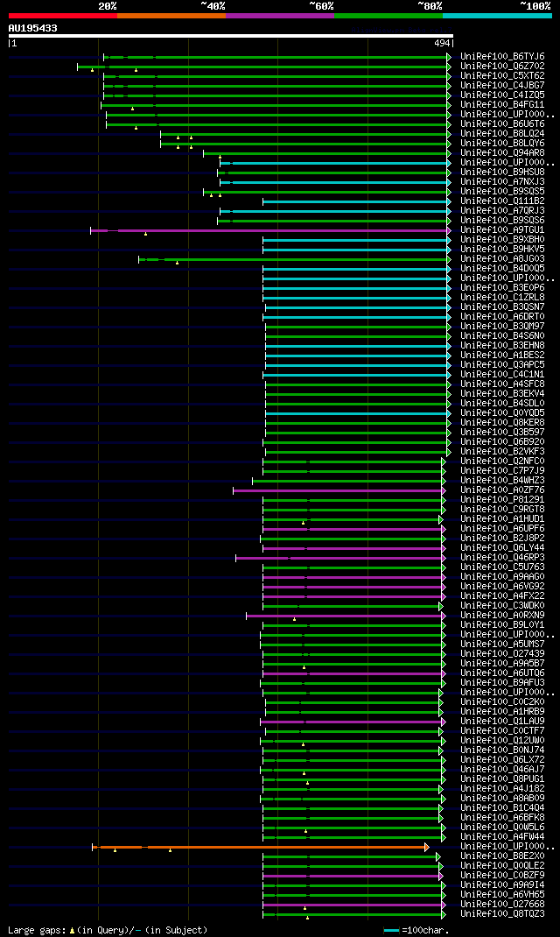This screenshot has width=560, height=937.
Task: Click the cyan =100char. scale bar legend
Action: click(392, 930)
